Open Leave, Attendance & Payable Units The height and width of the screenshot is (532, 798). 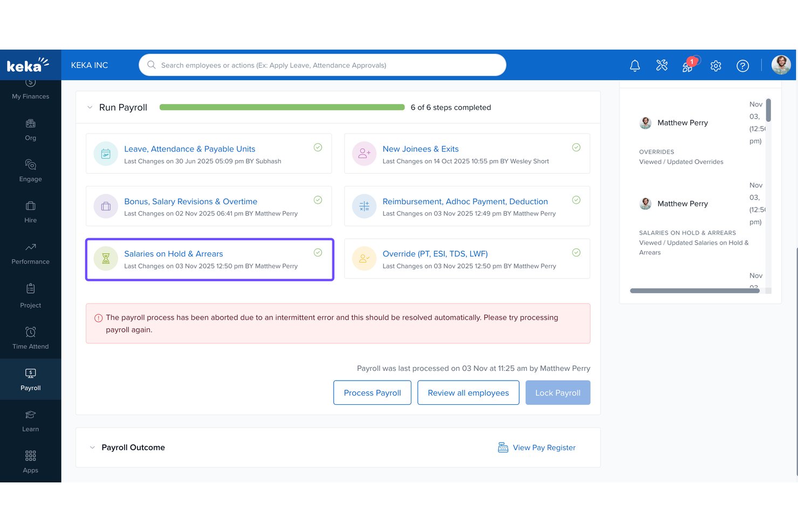point(190,149)
